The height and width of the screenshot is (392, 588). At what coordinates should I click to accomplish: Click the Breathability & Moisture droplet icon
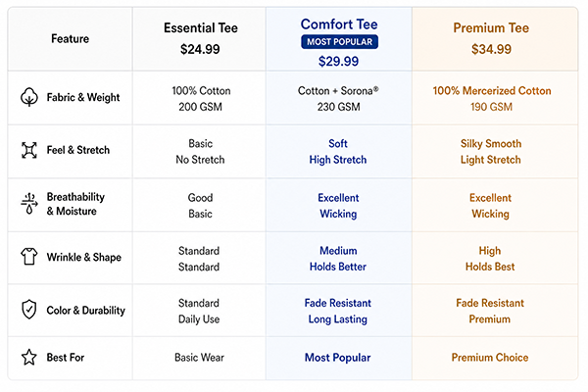click(x=28, y=204)
